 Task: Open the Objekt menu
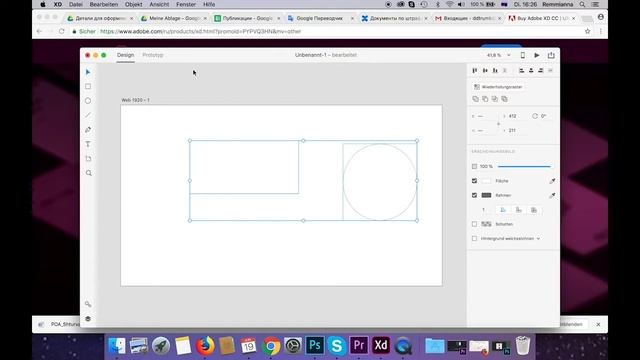tap(133, 4)
